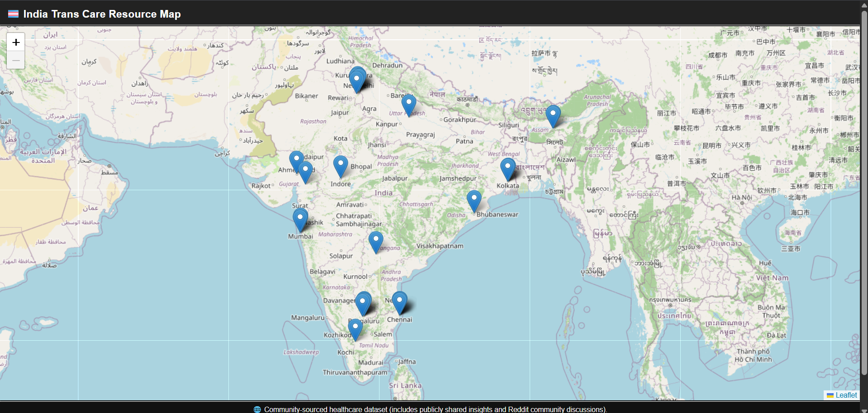The width and height of the screenshot is (868, 413).
Task: Open the Bhubaneswar map marker
Action: (474, 201)
